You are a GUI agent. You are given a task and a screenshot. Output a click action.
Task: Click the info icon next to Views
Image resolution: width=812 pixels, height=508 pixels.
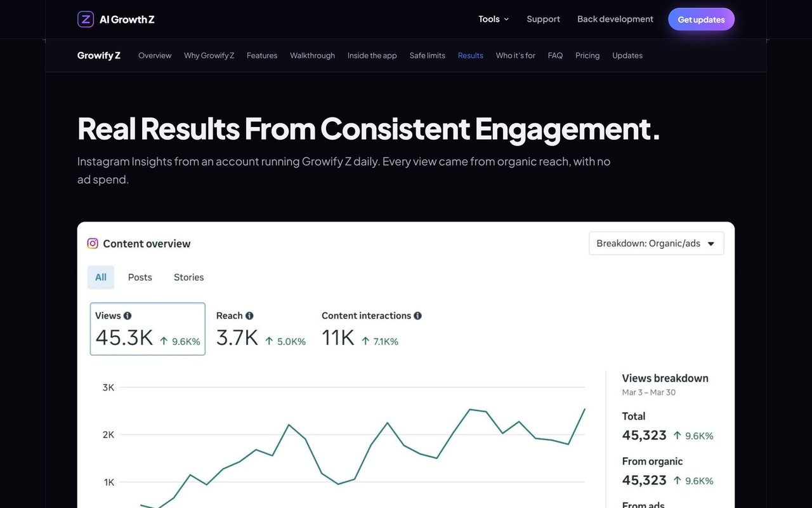(128, 316)
